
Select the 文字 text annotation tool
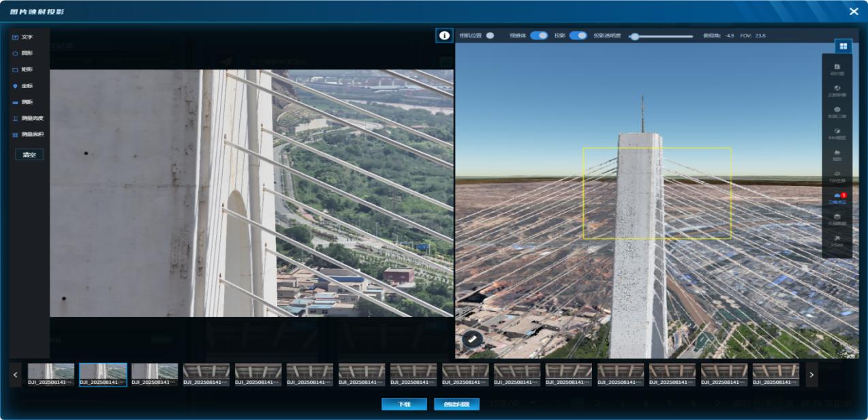point(22,37)
